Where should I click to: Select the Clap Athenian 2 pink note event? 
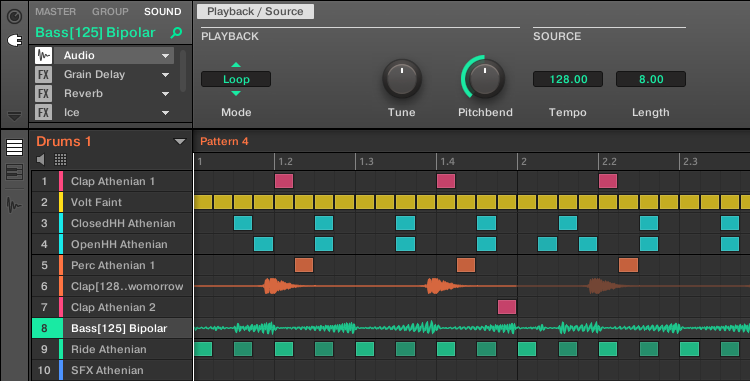point(507,307)
